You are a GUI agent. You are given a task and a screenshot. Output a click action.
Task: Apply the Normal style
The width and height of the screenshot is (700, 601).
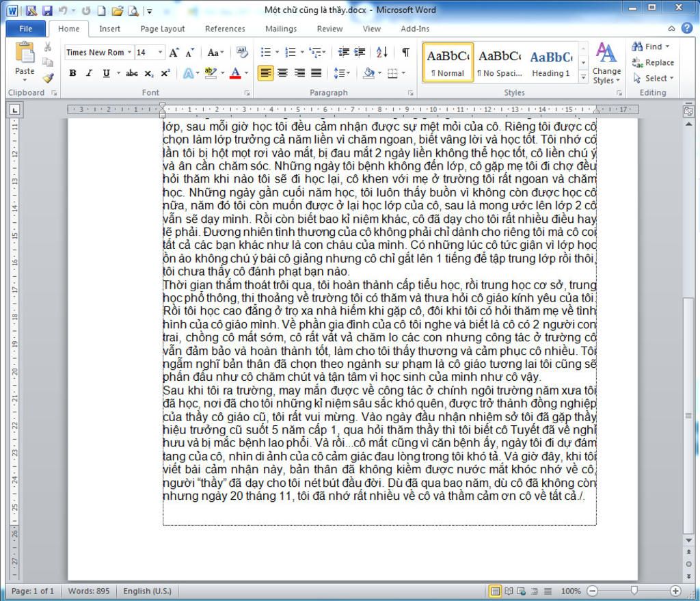click(x=448, y=62)
